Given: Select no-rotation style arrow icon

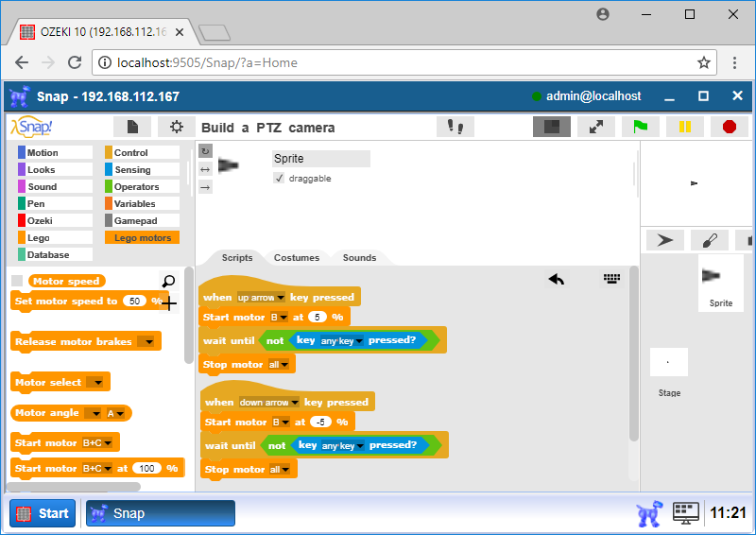Looking at the screenshot, I should [x=205, y=187].
